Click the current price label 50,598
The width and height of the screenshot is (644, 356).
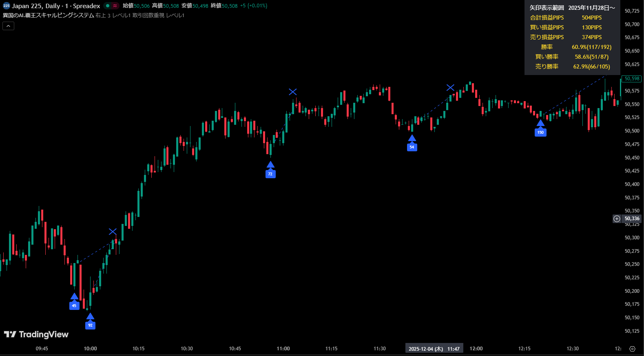632,79
